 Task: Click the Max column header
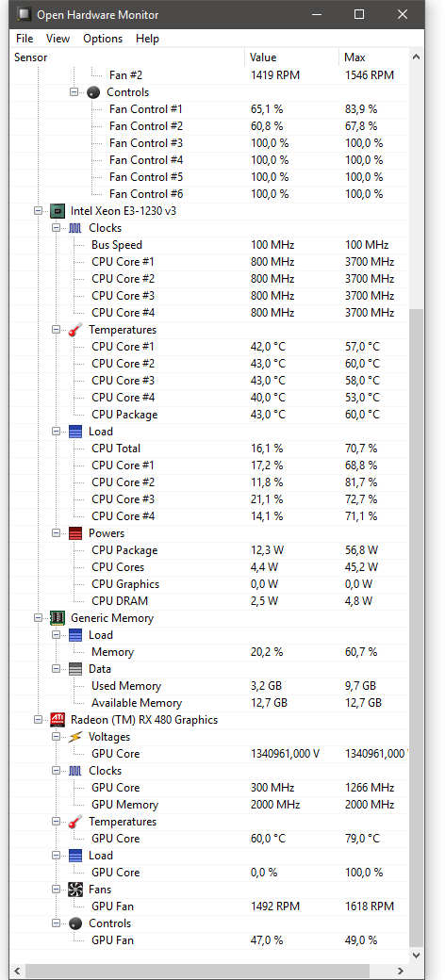(x=373, y=57)
